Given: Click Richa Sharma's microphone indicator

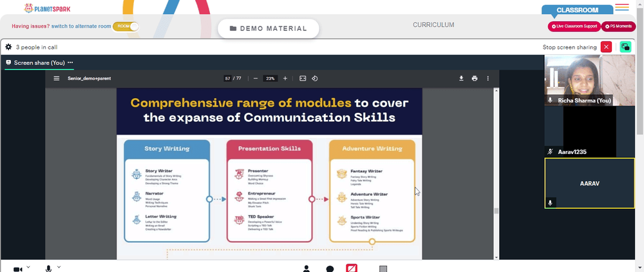Looking at the screenshot, I should coord(551,101).
